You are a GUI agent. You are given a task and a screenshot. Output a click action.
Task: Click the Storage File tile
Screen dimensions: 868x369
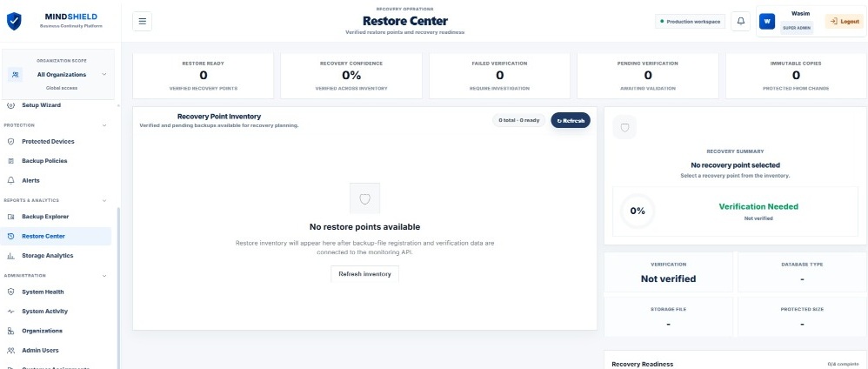coord(668,317)
